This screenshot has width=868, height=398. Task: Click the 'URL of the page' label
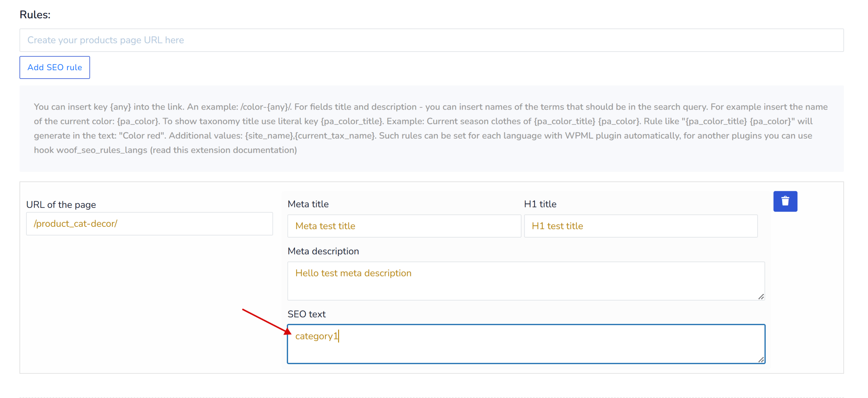click(x=61, y=205)
